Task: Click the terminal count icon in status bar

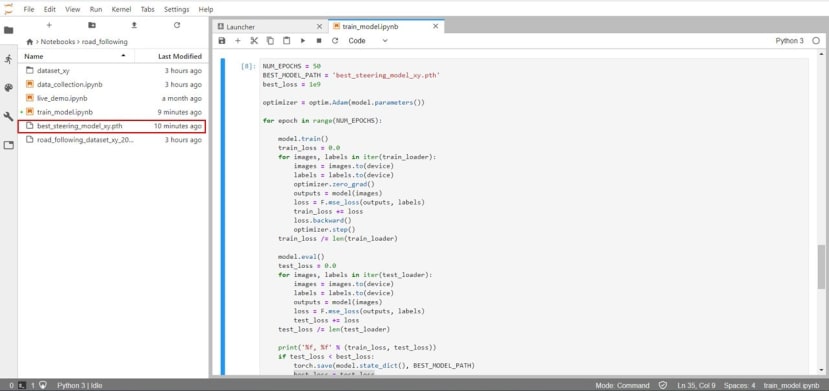Action: click(x=22, y=385)
